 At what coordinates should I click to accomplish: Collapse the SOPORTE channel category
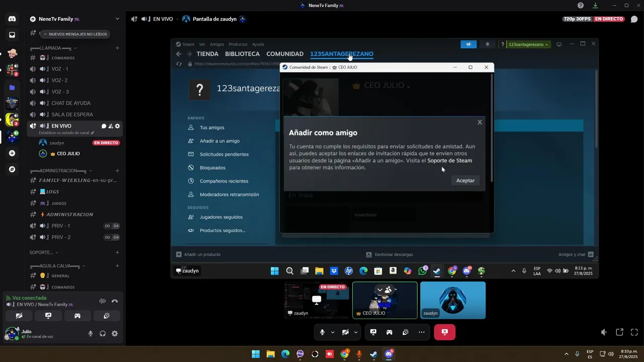(x=44, y=252)
